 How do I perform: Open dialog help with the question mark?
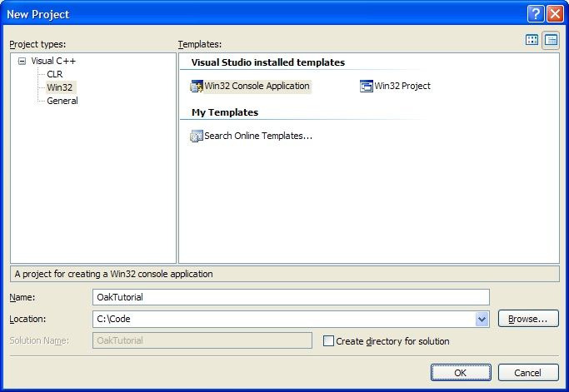point(536,14)
